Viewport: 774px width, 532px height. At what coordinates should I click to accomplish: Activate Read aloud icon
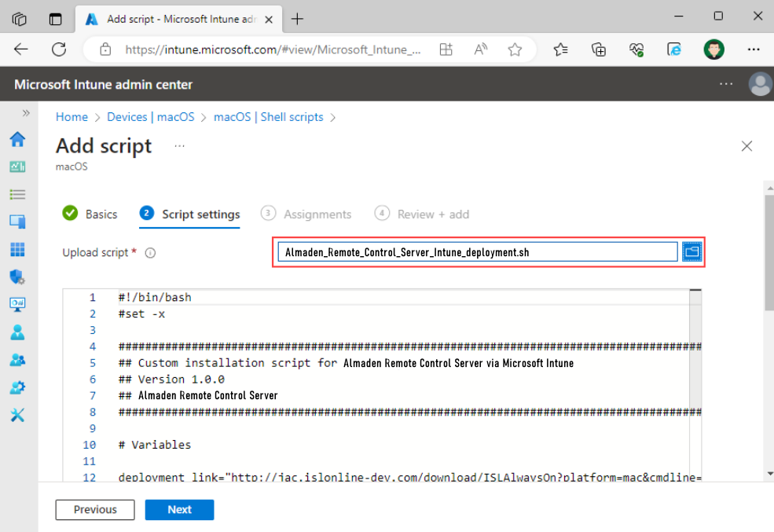(480, 50)
